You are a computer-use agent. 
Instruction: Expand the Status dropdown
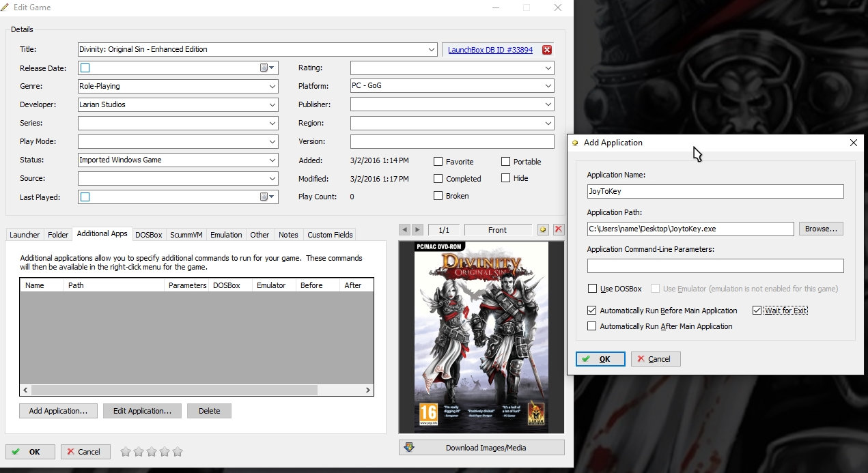pos(272,160)
